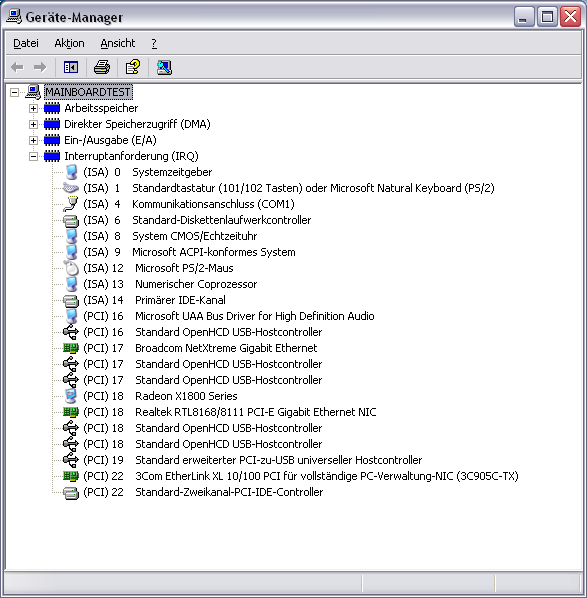Click the scan for hardware changes icon
Viewport: 587px width, 598px height.
pyautogui.click(x=164, y=68)
